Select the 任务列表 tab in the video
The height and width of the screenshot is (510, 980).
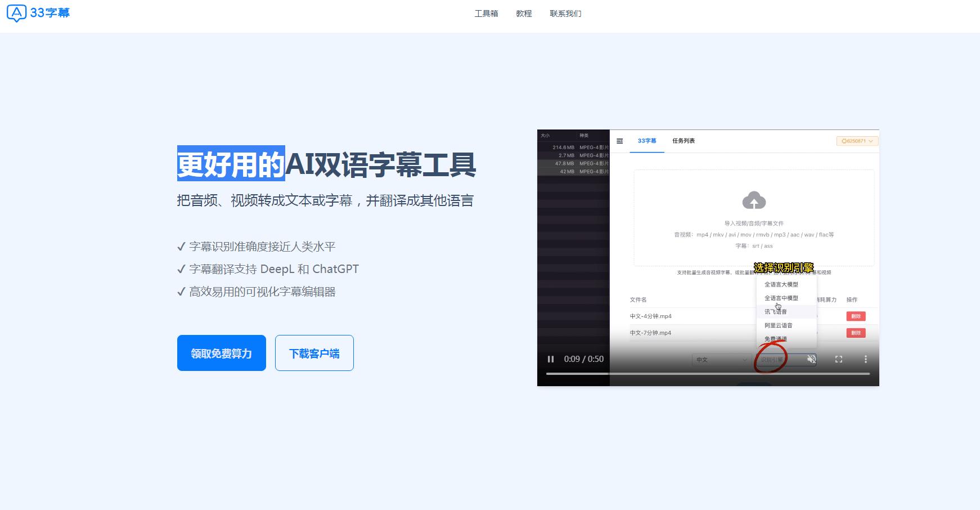pyautogui.click(x=684, y=141)
